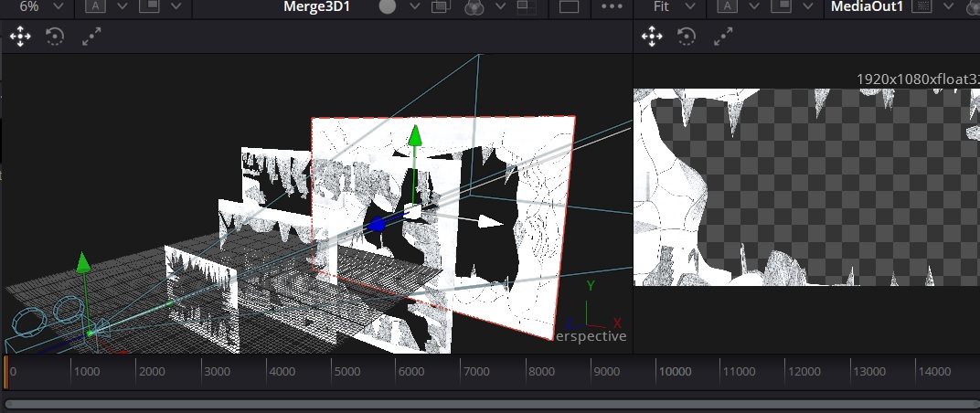The height and width of the screenshot is (413, 980).
Task: Click the horizontal timeline scrollbar
Action: pyautogui.click(x=490, y=404)
